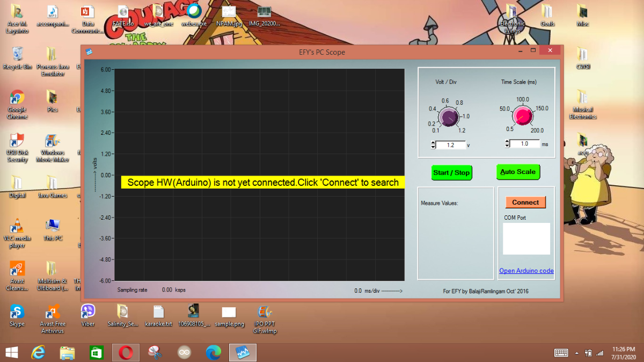644x362 pixels.
Task: Click the 'Measure Values:' label
Action: (x=440, y=204)
